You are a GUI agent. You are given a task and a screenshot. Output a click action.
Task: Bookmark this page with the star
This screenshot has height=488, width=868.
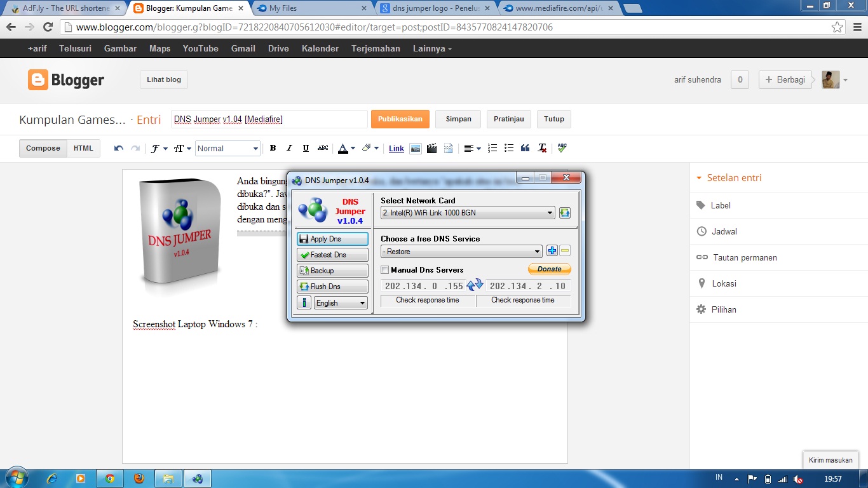[837, 27]
